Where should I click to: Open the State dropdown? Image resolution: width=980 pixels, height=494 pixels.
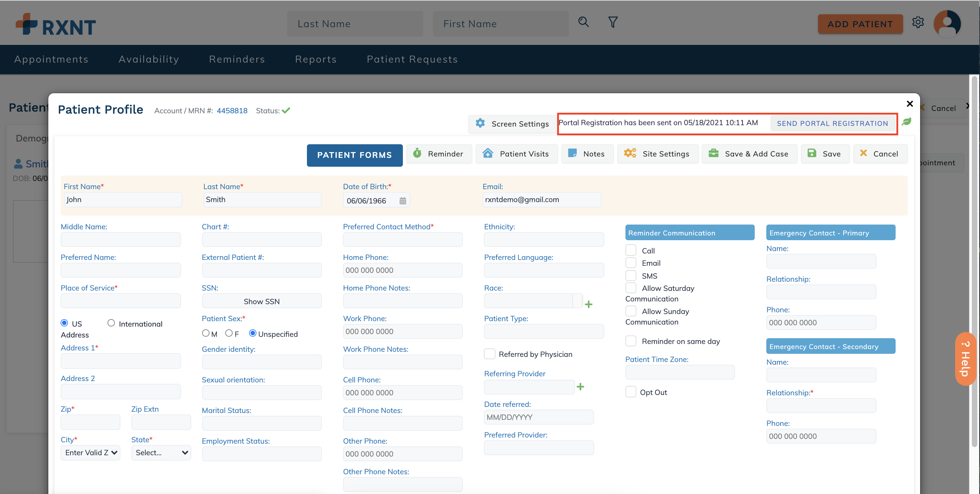161,452
